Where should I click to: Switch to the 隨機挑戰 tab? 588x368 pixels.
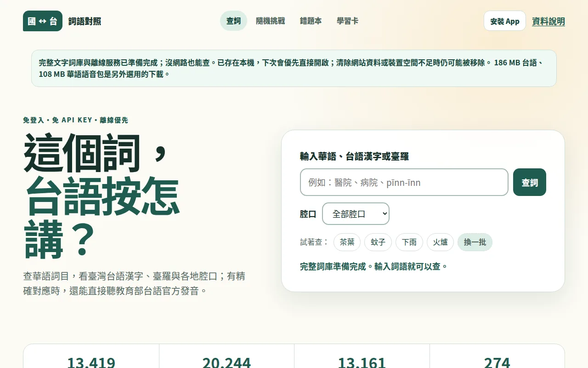[270, 21]
